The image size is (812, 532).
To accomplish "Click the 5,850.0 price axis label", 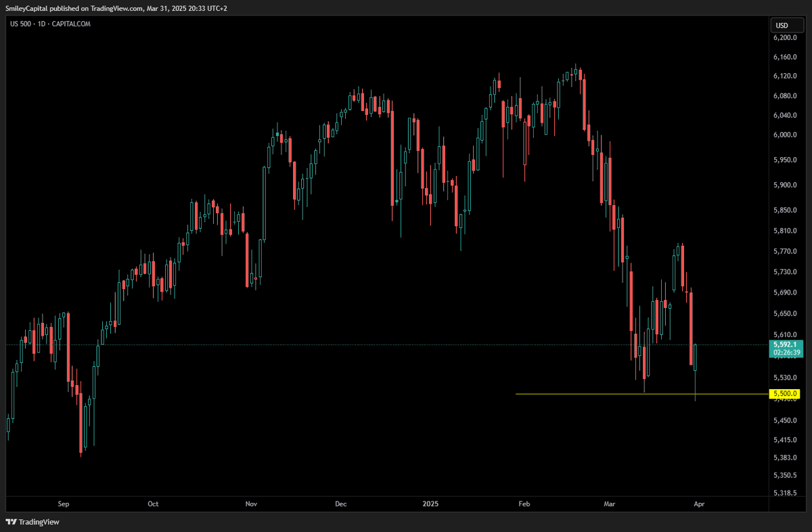I will 785,210.
